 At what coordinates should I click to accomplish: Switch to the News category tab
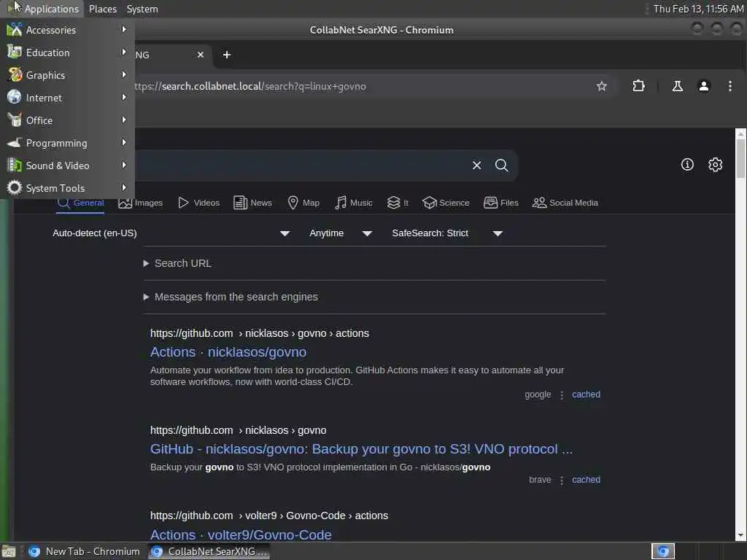coord(252,203)
